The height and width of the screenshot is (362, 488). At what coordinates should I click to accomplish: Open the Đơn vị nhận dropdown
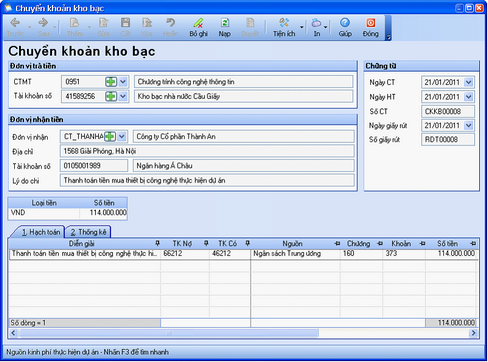tap(122, 136)
